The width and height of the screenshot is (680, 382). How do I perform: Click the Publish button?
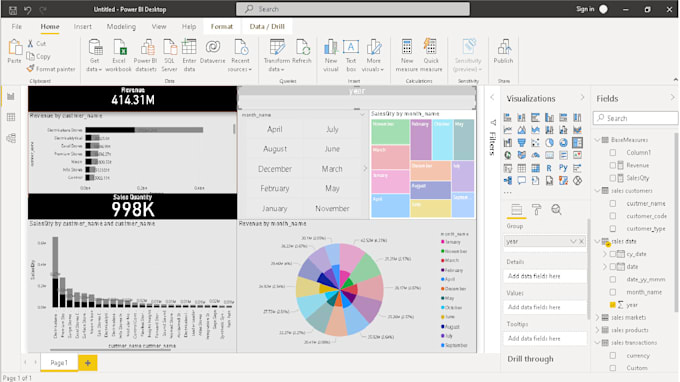(x=503, y=52)
